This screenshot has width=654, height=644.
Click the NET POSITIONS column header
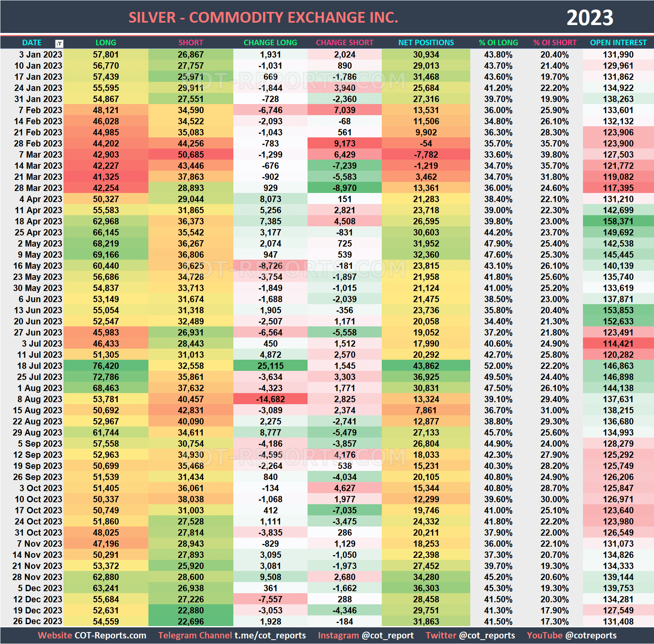pos(425,42)
